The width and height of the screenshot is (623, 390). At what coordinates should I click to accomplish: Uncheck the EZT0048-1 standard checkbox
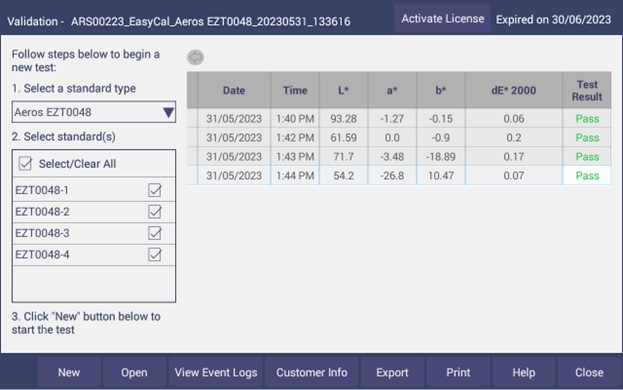[155, 190]
